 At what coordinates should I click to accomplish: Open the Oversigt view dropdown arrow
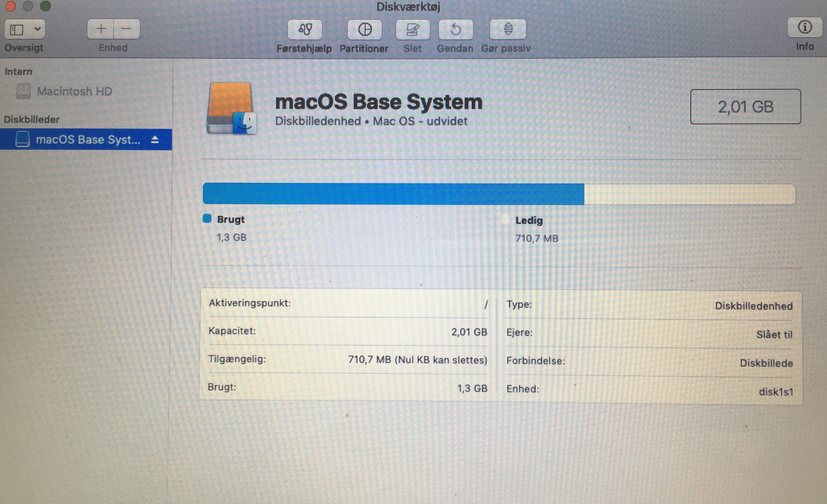coord(38,29)
